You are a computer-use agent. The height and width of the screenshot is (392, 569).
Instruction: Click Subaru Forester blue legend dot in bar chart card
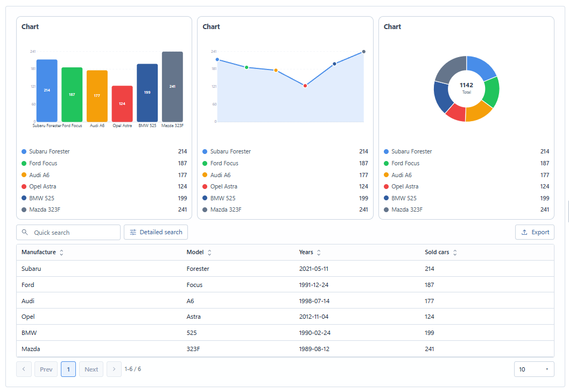click(24, 151)
